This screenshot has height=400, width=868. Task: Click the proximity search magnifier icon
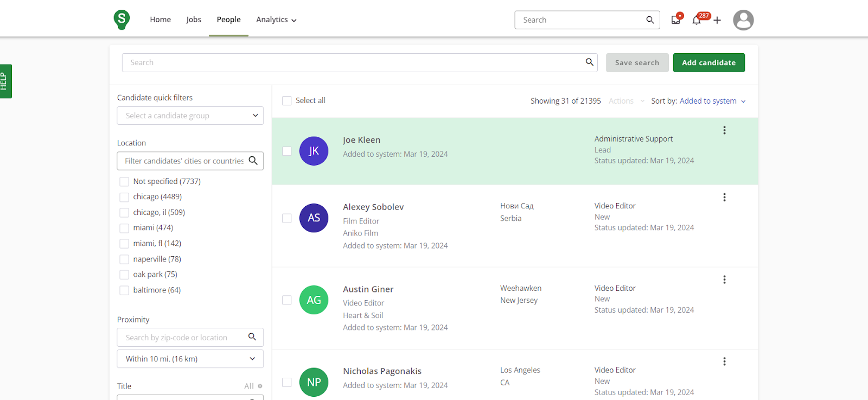tap(252, 337)
